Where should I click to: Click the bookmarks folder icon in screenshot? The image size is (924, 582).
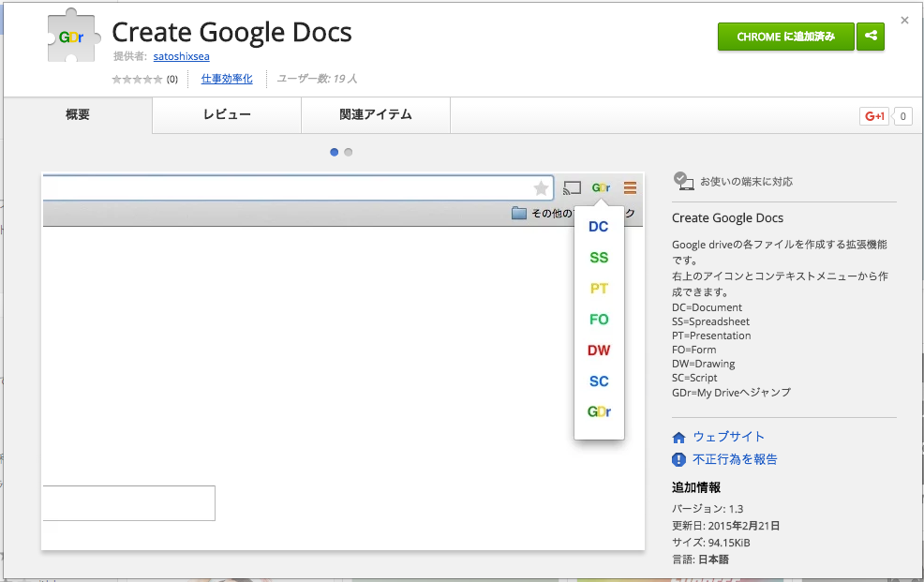(519, 213)
